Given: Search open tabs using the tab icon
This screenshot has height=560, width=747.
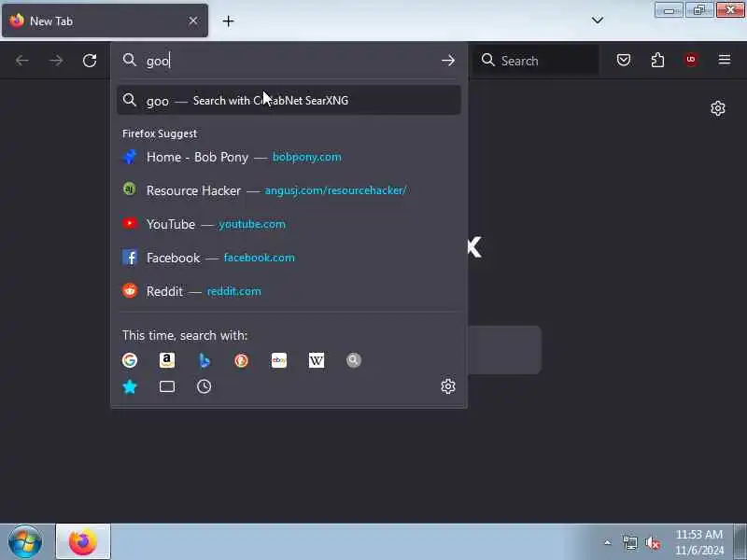Looking at the screenshot, I should pos(167,386).
